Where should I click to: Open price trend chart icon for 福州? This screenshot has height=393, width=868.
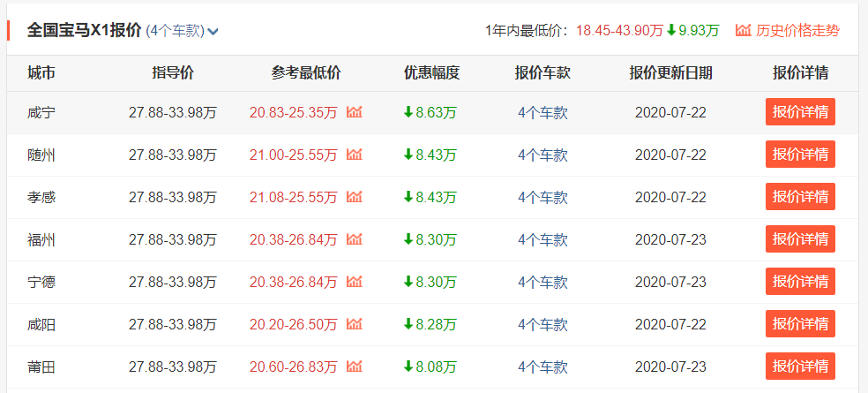tap(355, 239)
